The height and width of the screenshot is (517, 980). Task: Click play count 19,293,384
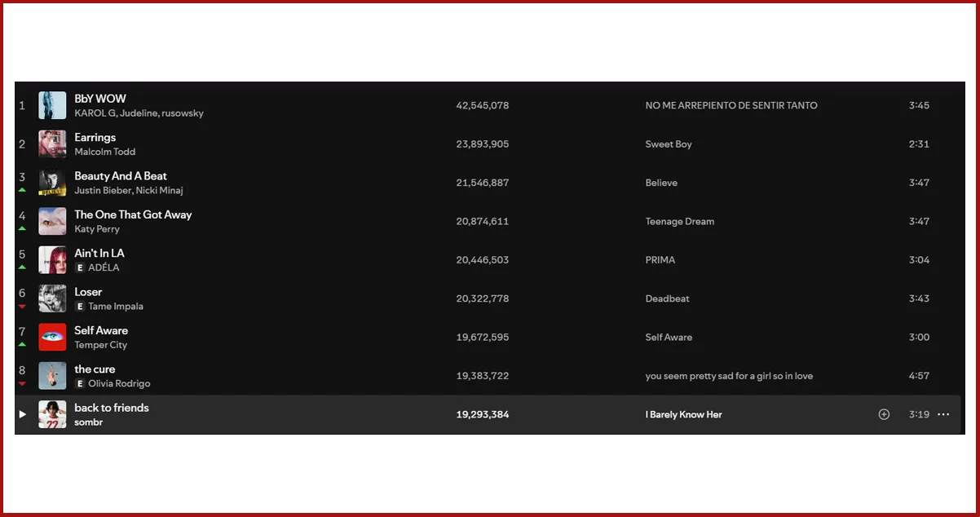[483, 414]
